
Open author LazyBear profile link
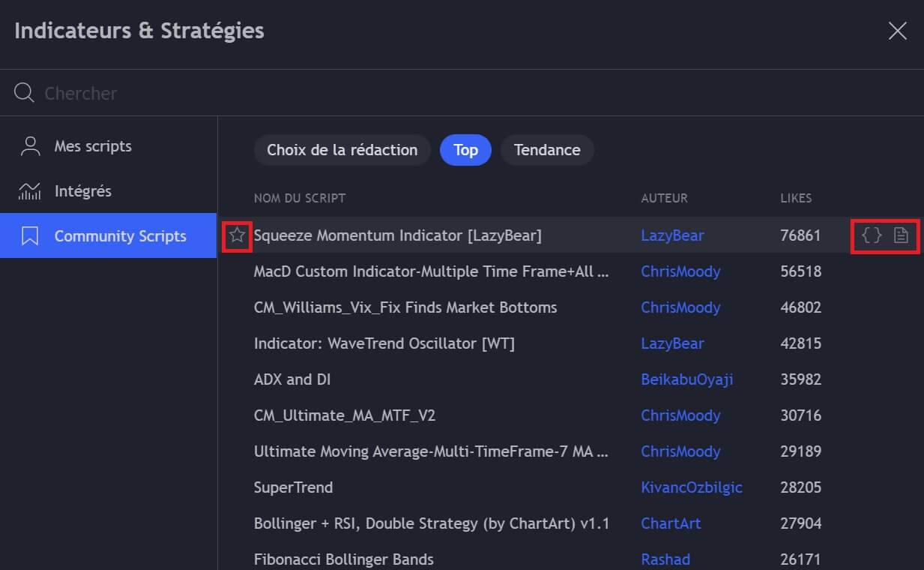click(672, 235)
